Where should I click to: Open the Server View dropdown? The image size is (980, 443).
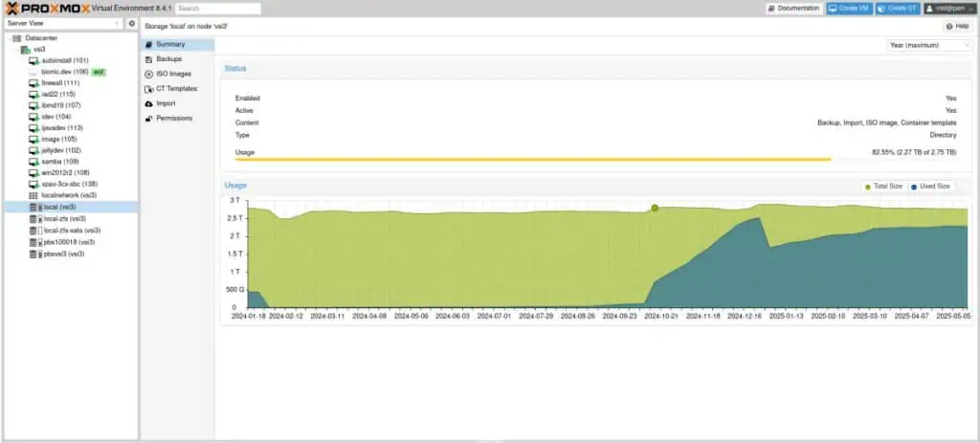click(62, 23)
